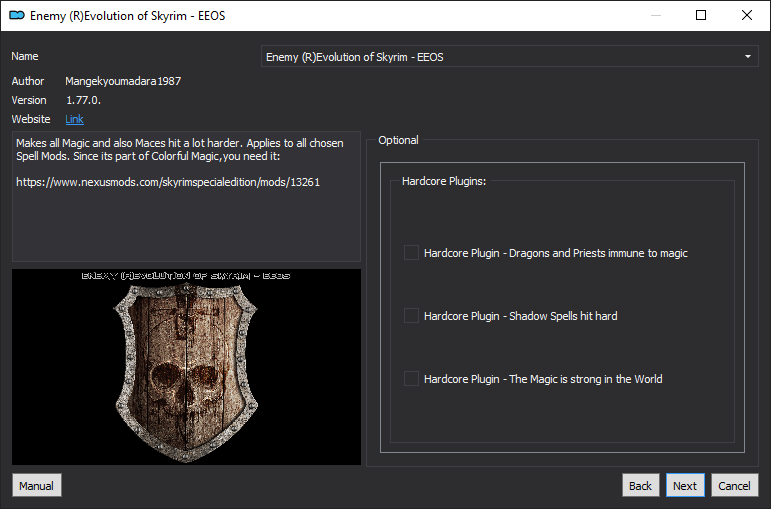Screen dimensions: 771x509
Task: Tick Shadow Spells hit hard checkbox
Action: pyautogui.click(x=411, y=316)
